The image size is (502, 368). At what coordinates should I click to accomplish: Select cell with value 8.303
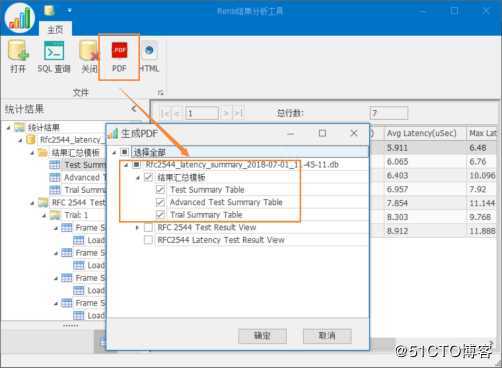coord(425,217)
